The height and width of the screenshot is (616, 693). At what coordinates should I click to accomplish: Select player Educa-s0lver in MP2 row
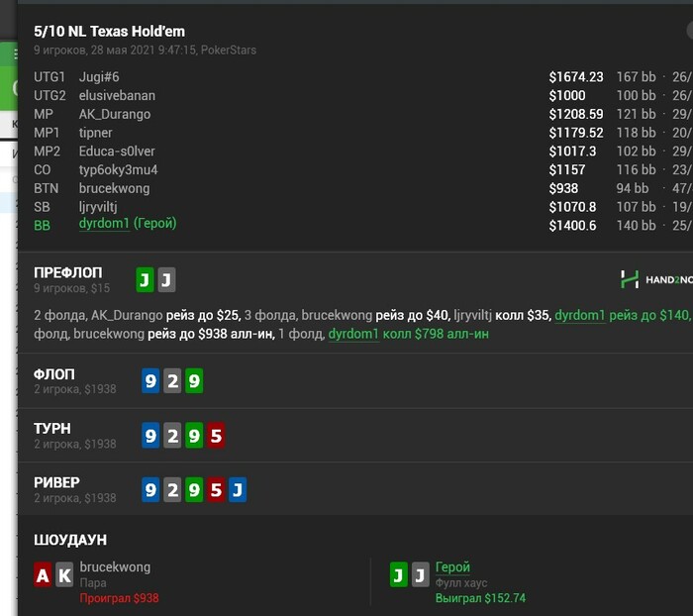click(117, 152)
